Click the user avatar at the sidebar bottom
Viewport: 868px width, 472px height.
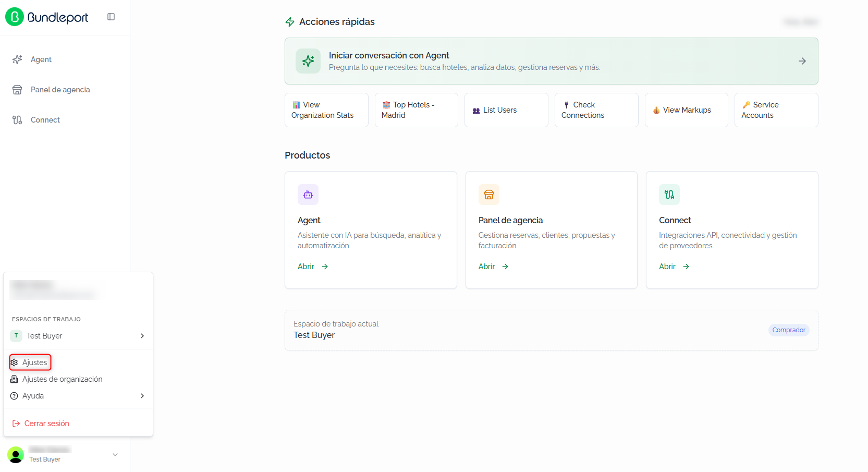click(16, 455)
